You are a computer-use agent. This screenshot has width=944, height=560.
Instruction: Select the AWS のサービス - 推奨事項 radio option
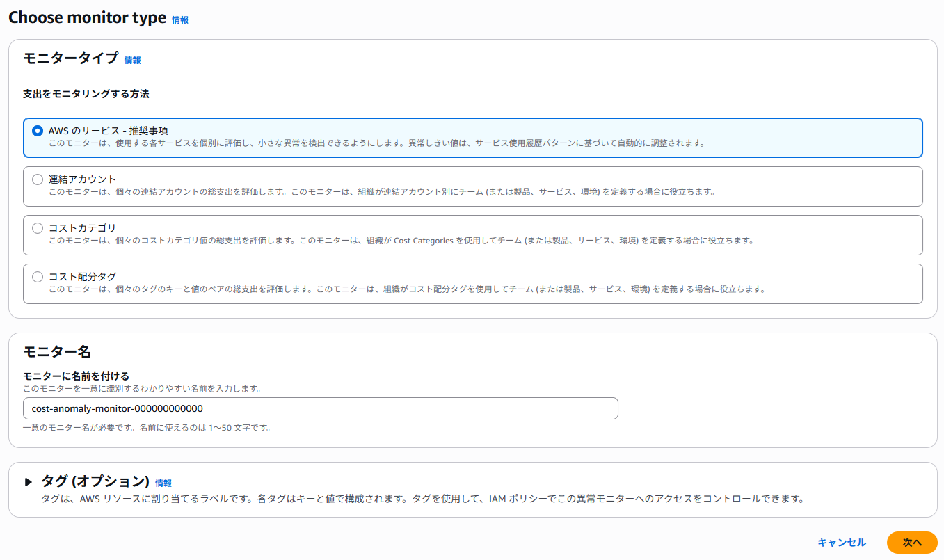tap(38, 131)
